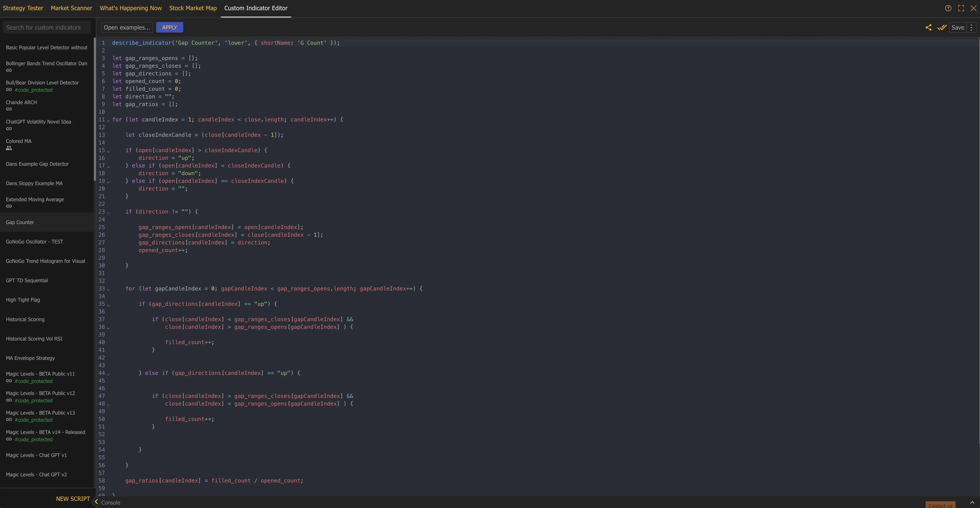This screenshot has width=980, height=508.
Task: Create a NEW SCRIPT
Action: 73,498
